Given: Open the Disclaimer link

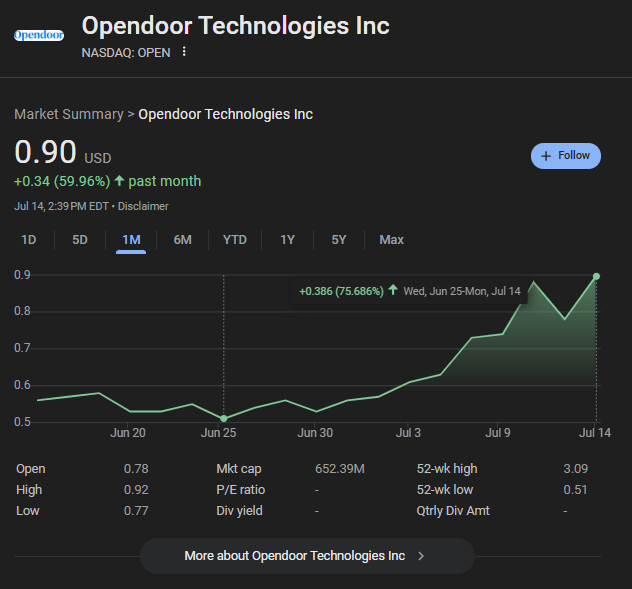Looking at the screenshot, I should [x=143, y=206].
